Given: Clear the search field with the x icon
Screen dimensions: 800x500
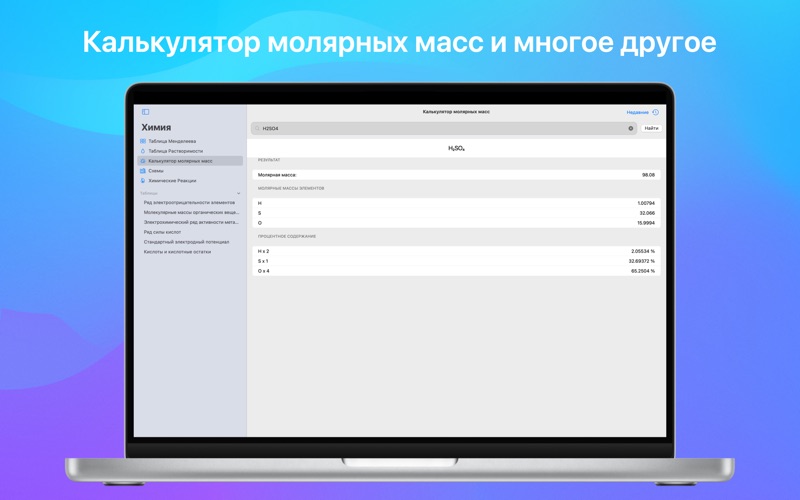Looking at the screenshot, I should click(x=631, y=129).
